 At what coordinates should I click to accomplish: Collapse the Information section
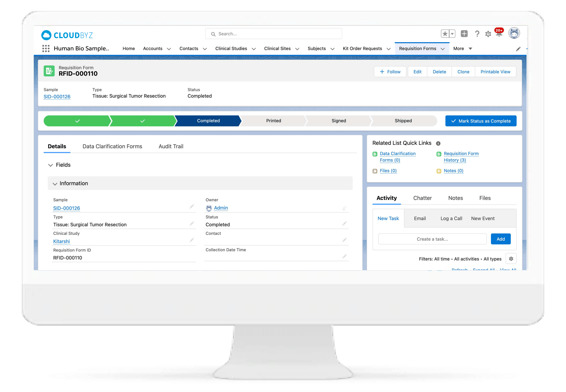click(55, 184)
